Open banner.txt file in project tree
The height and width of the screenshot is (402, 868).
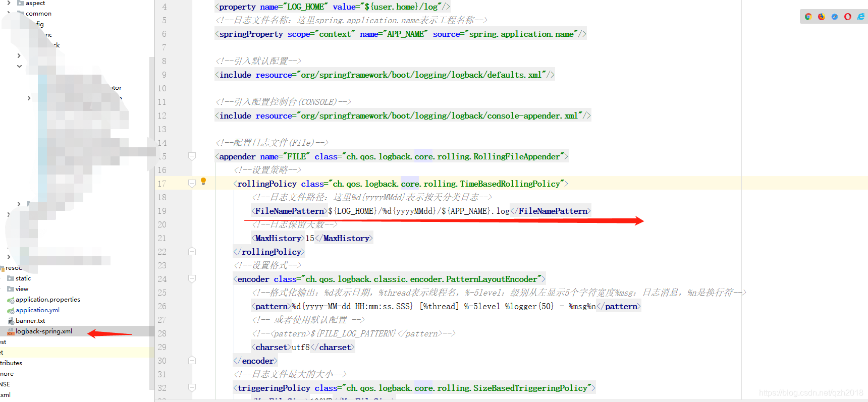pos(30,321)
